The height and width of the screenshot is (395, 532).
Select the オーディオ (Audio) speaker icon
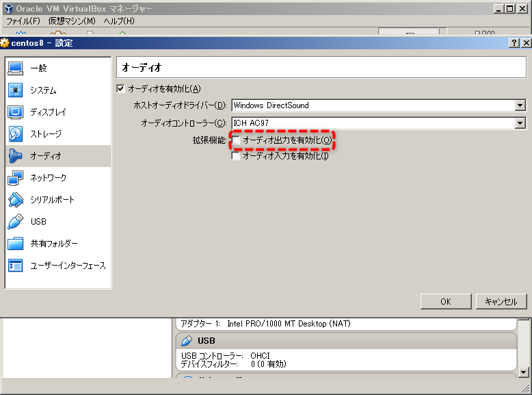15,156
